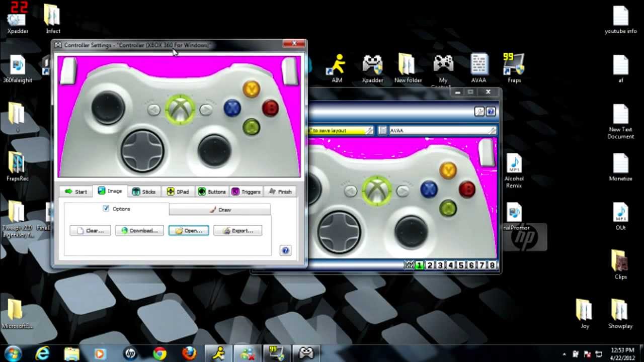Open Firefox from the taskbar
This screenshot has height=362, width=644.
(x=189, y=353)
